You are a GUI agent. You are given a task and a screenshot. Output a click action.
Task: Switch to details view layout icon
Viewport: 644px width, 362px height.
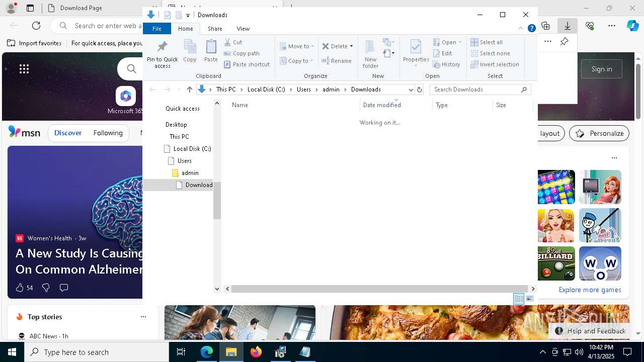519,299
